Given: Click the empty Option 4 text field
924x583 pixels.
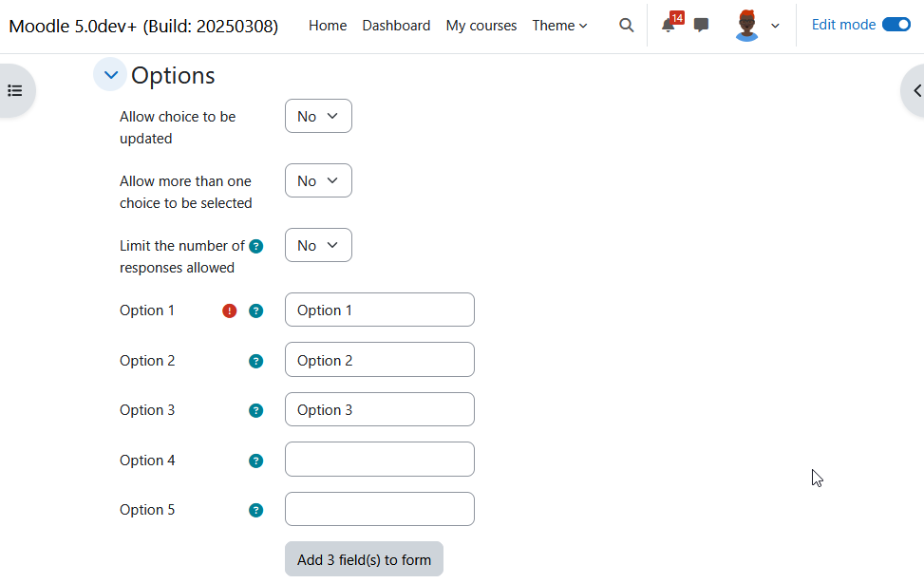Looking at the screenshot, I should [380, 460].
